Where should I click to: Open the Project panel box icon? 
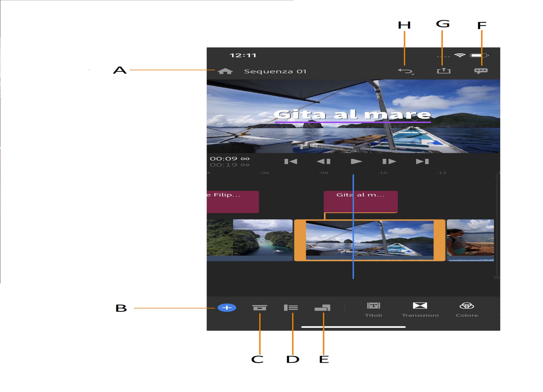(259, 308)
